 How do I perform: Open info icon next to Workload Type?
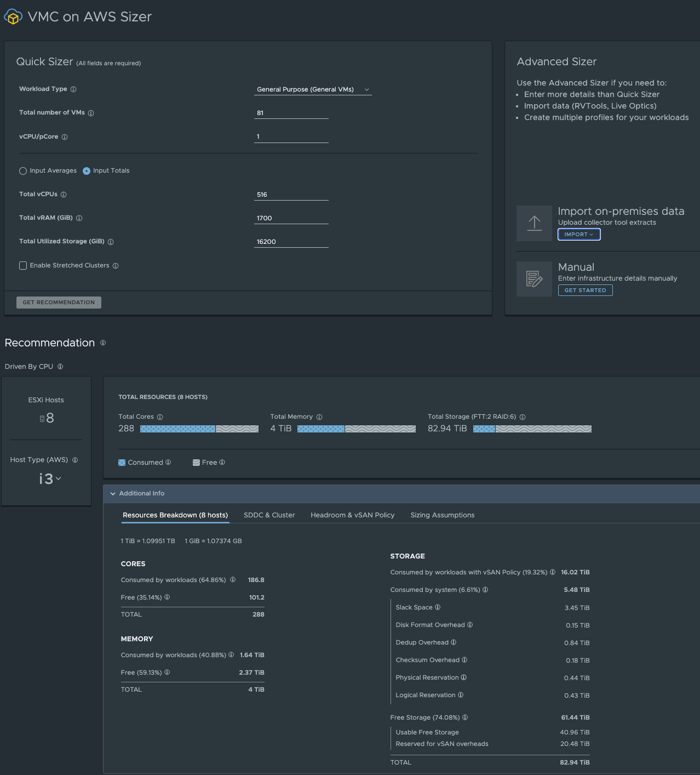pyautogui.click(x=73, y=89)
